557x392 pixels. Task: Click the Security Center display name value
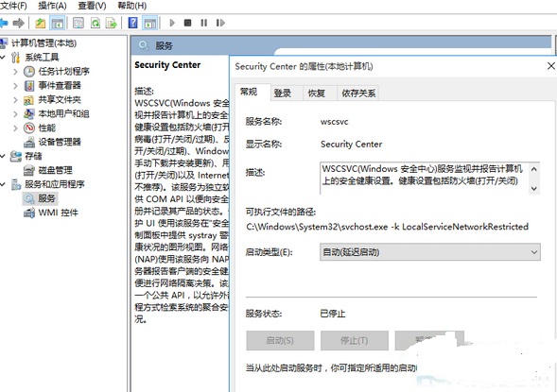tap(352, 145)
